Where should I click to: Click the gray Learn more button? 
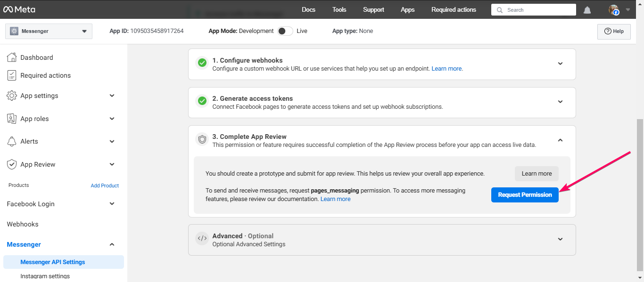(537, 174)
